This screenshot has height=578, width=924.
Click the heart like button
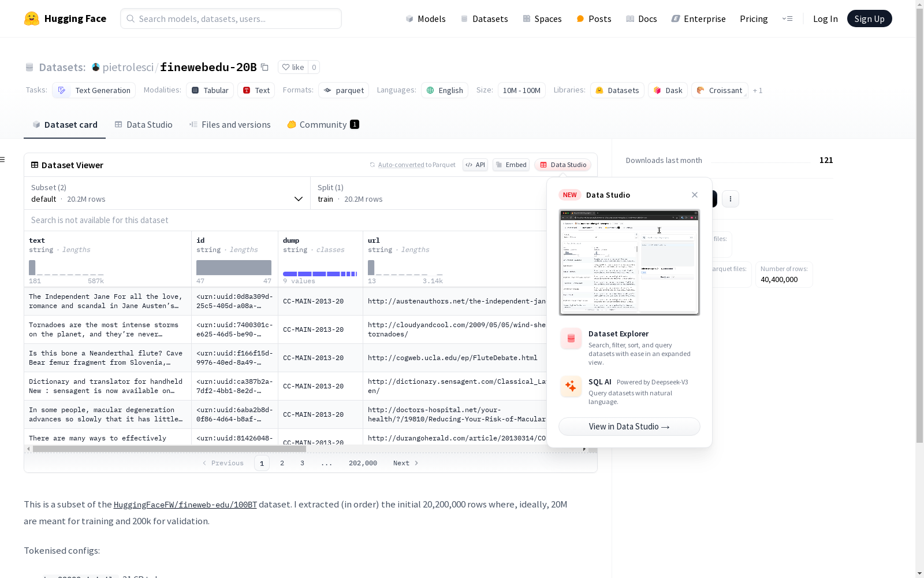coord(293,67)
